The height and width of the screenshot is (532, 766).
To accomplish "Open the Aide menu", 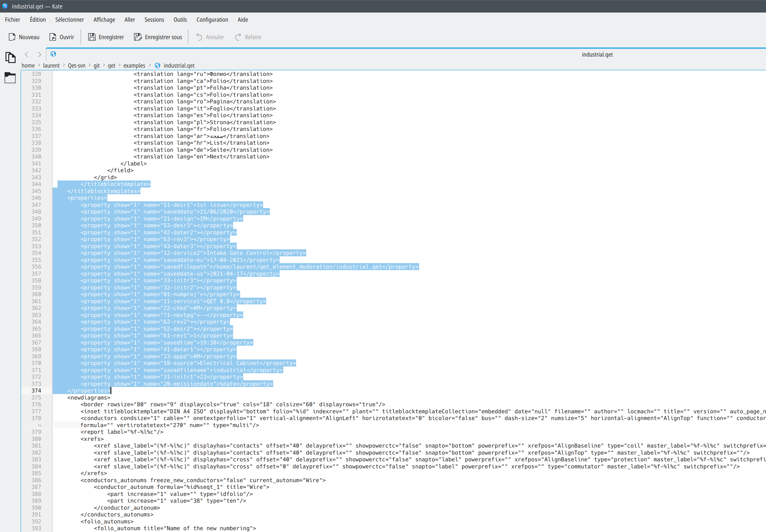I will click(243, 20).
